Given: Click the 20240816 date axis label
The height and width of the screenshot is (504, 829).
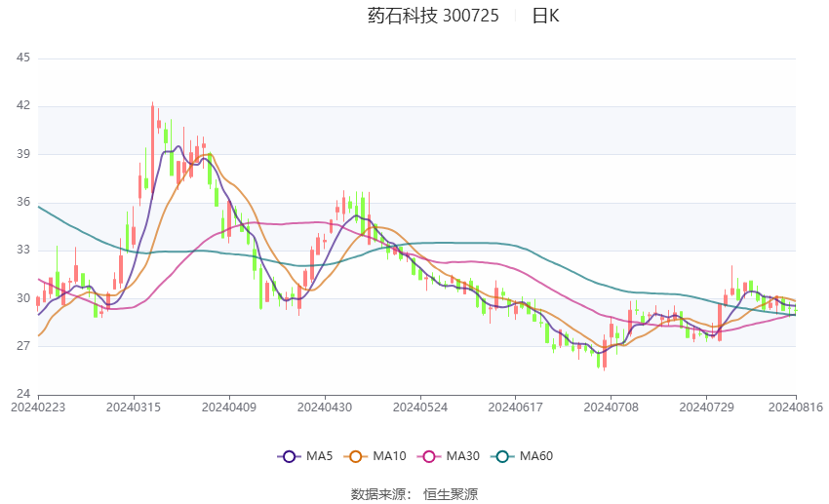Looking at the screenshot, I should click(x=796, y=407).
